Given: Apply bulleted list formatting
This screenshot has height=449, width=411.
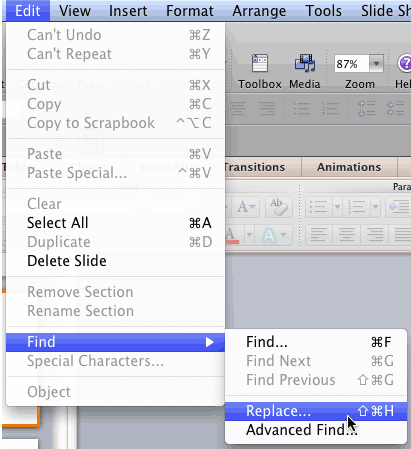Looking at the screenshot, I should point(318,207).
